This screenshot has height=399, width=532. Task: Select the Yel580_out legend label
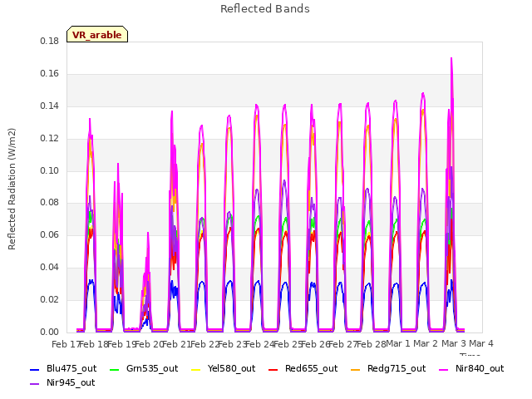pos(231,368)
